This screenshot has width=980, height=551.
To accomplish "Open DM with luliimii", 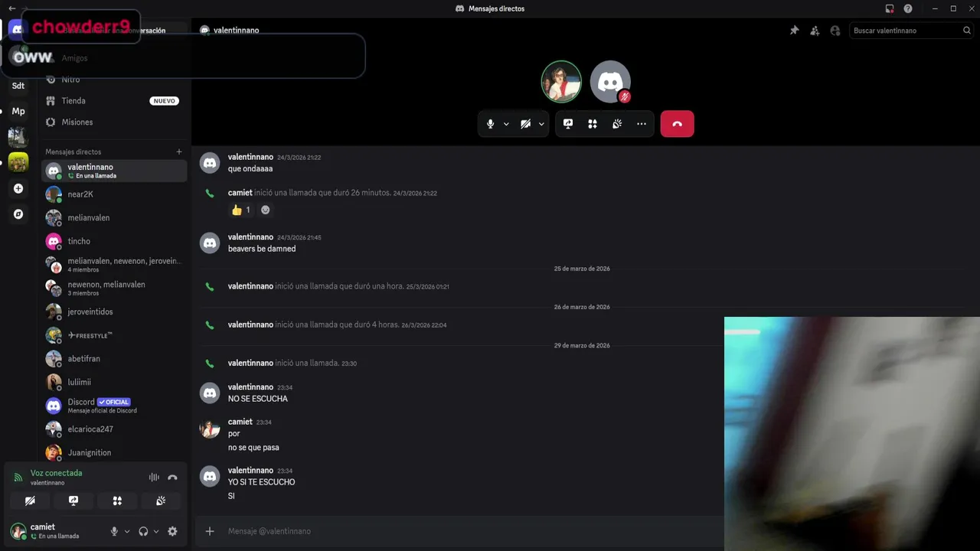I will coord(115,382).
